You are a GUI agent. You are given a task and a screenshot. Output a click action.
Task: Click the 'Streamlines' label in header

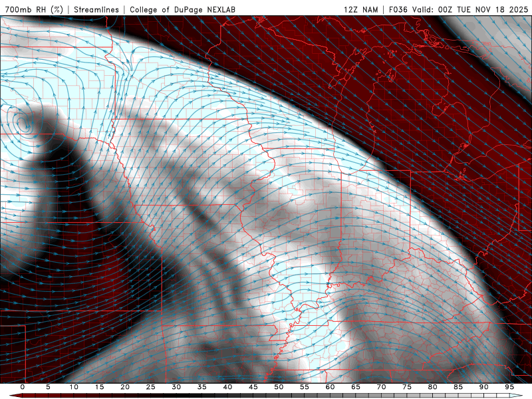point(96,9)
